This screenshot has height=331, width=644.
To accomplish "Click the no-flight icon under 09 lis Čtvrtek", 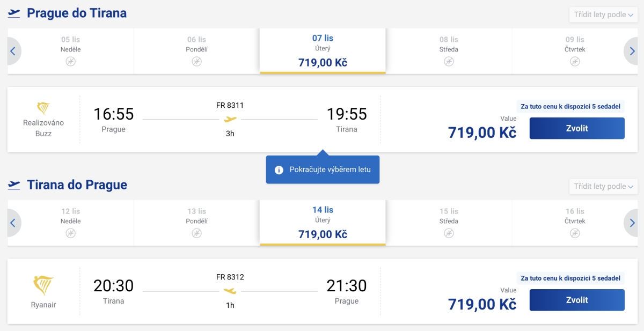I will point(575,61).
